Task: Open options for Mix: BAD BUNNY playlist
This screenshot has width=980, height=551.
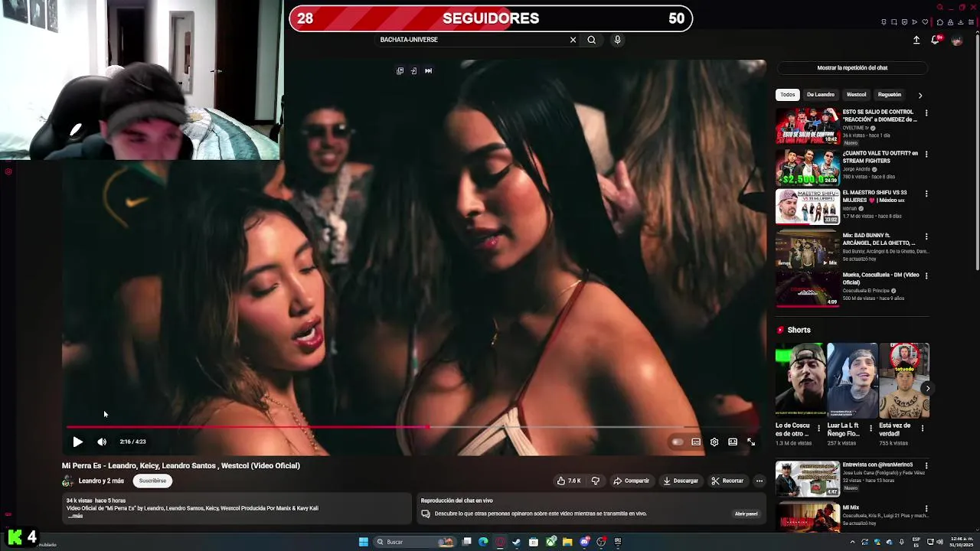Action: click(x=926, y=236)
